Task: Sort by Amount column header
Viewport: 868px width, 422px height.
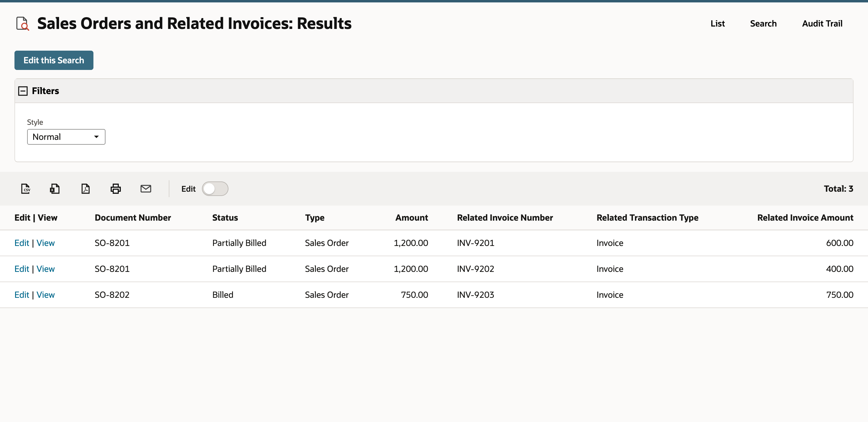Action: click(x=411, y=218)
